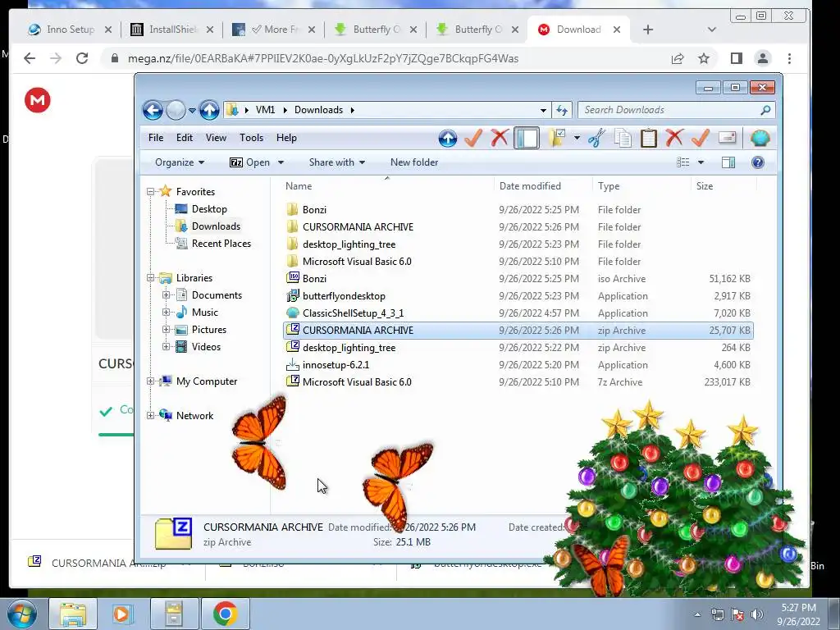Image resolution: width=840 pixels, height=630 pixels.
Task: Expand the My Computer node
Action: (x=151, y=381)
